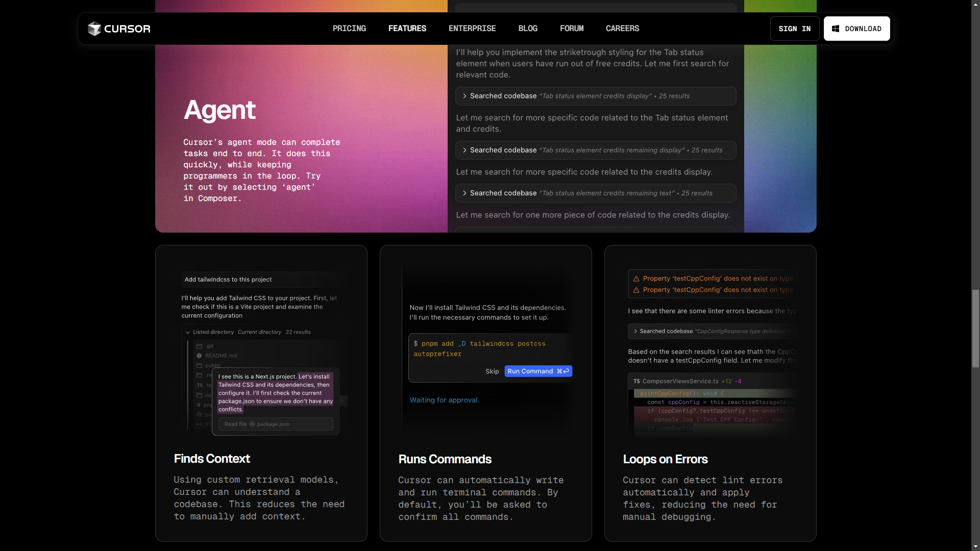Image resolution: width=980 pixels, height=551 pixels.
Task: Click Skip to decline the command
Action: [492, 371]
